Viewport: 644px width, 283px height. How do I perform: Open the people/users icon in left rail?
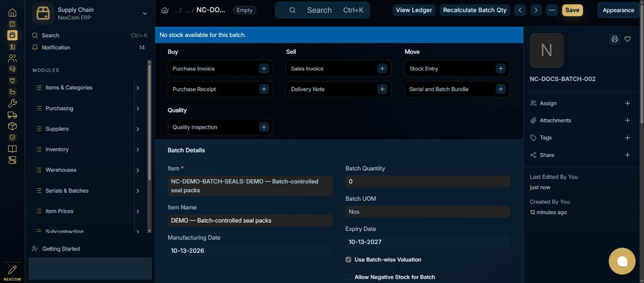pyautogui.click(x=12, y=58)
